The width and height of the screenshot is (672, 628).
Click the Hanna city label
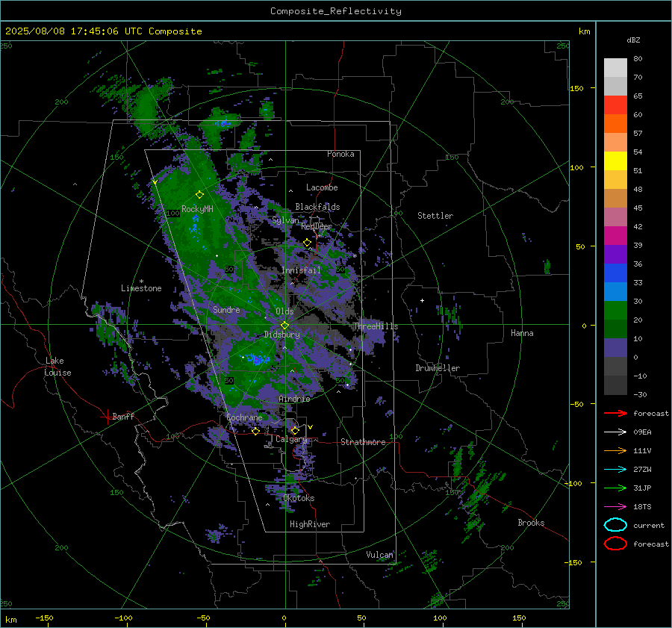(x=522, y=333)
